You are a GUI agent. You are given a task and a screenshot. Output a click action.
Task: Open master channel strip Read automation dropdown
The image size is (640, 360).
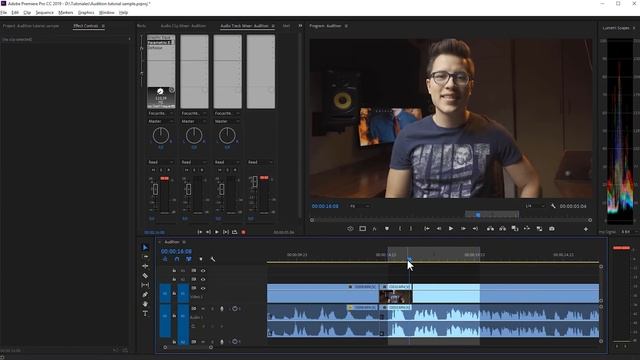(260, 162)
